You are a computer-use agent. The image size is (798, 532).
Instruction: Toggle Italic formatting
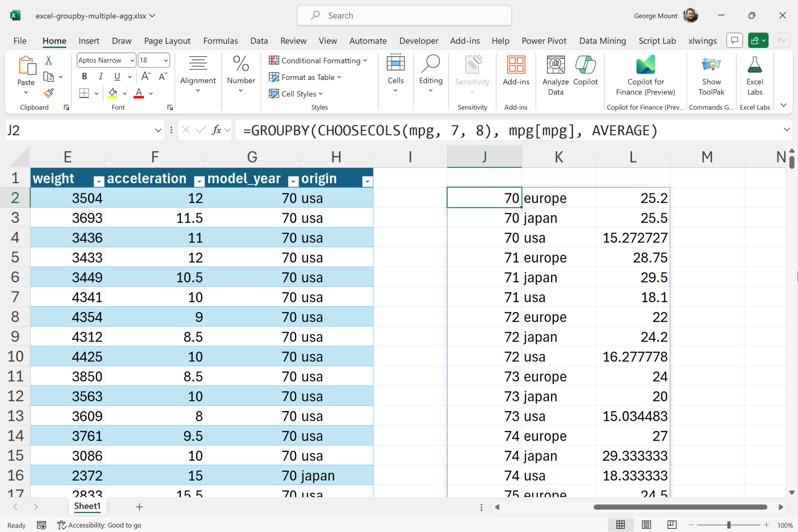(x=101, y=76)
